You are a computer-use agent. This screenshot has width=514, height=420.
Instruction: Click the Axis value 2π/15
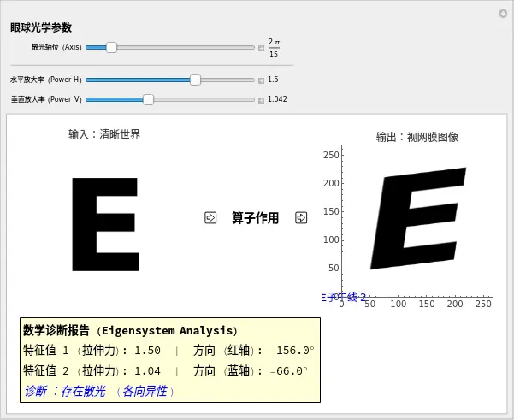(274, 48)
